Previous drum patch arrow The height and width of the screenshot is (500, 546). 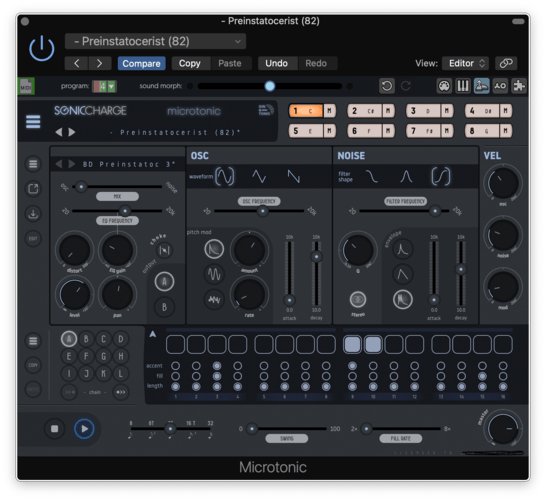tap(59, 164)
